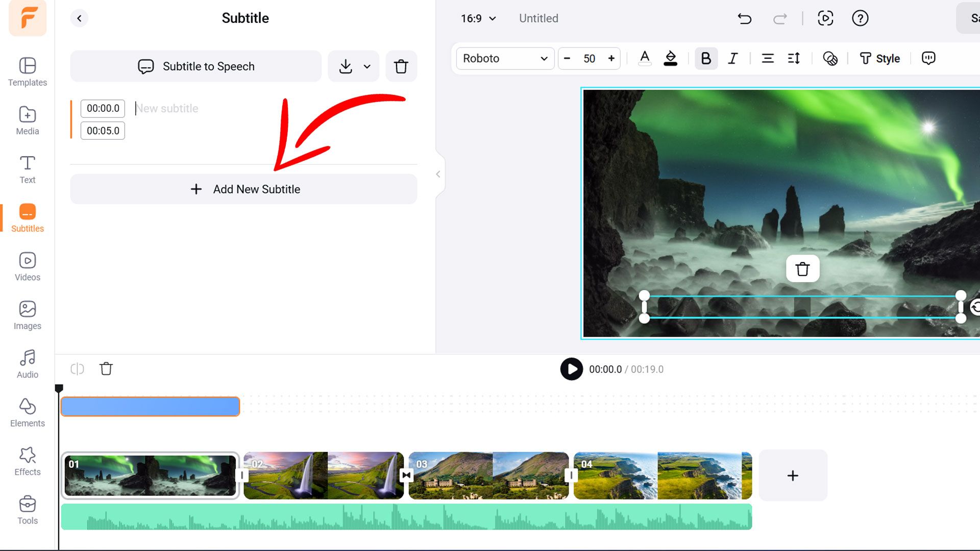
Task: Delete subtitle box in preview canvas
Action: click(x=802, y=269)
